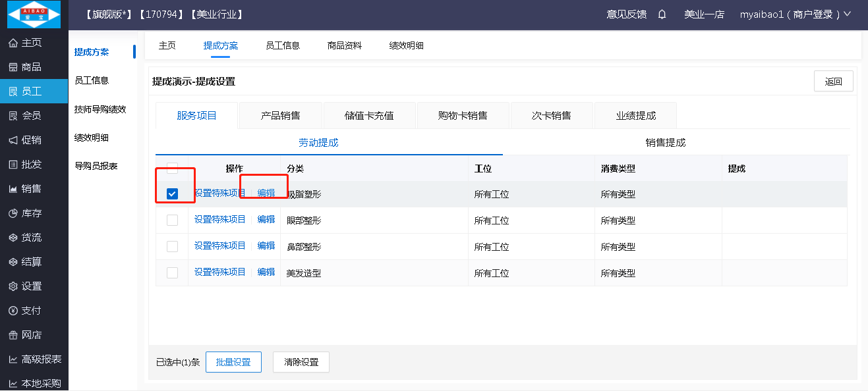
Task: Check the 鼻部整形 row checkbox
Action: coord(172,246)
